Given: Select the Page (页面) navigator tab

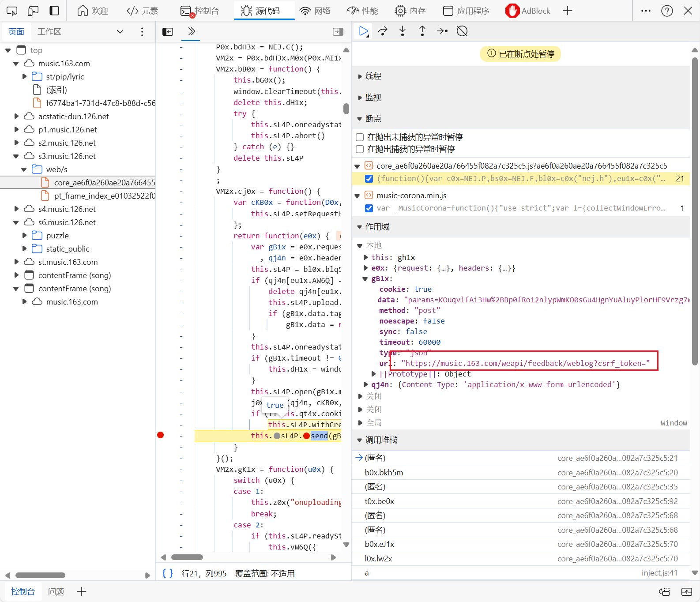Looking at the screenshot, I should pyautogui.click(x=16, y=32).
